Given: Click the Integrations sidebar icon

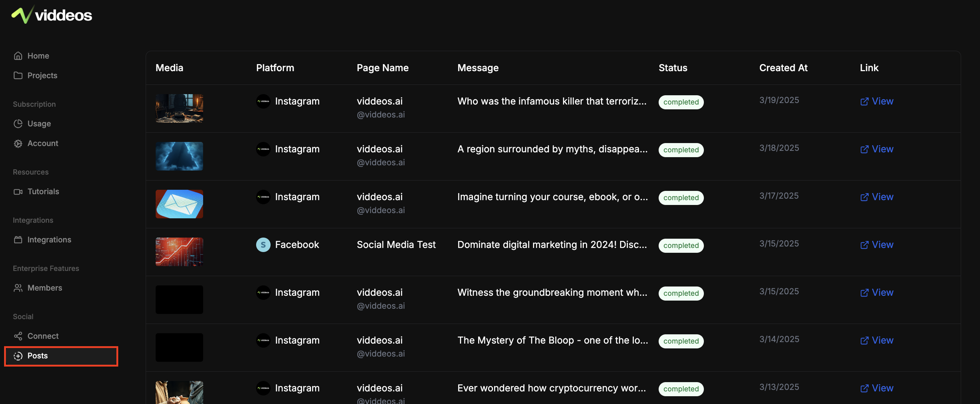Looking at the screenshot, I should coord(18,240).
